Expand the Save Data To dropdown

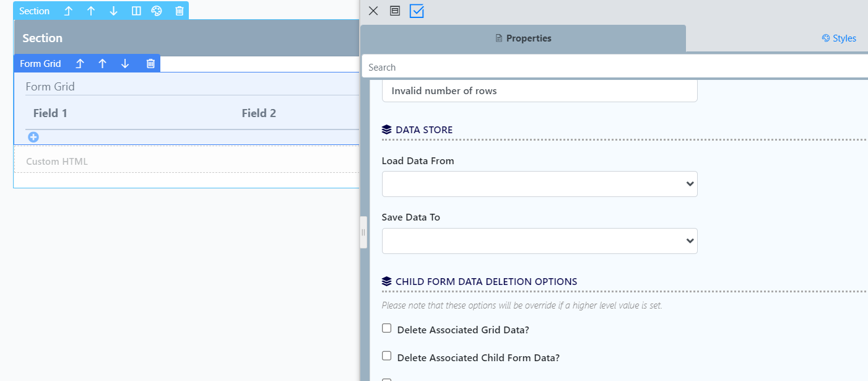pyautogui.click(x=539, y=241)
